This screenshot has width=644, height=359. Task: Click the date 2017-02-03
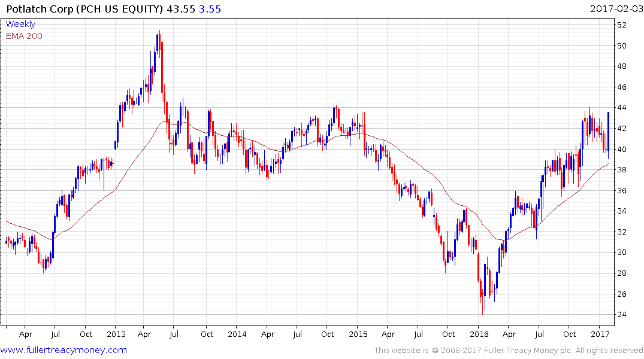[616, 8]
